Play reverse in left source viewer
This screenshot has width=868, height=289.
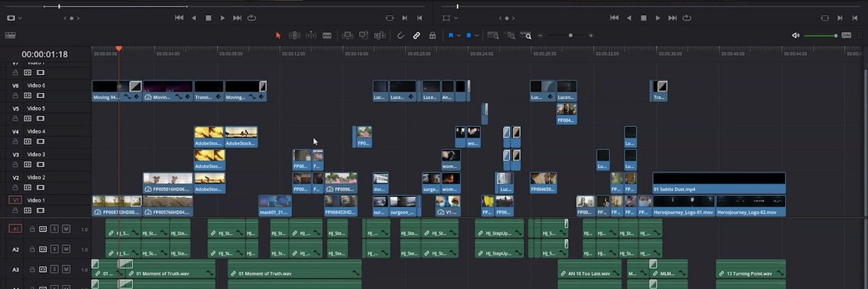(194, 18)
